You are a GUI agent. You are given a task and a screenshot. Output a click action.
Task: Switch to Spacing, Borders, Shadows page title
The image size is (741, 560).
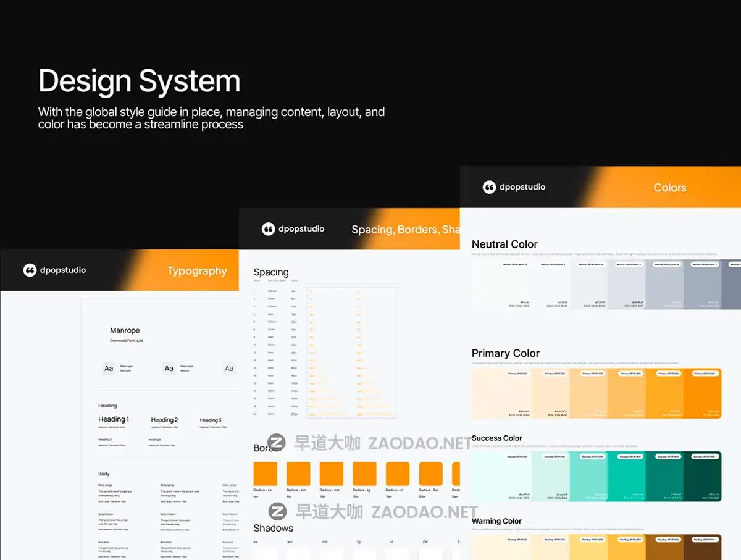405,230
